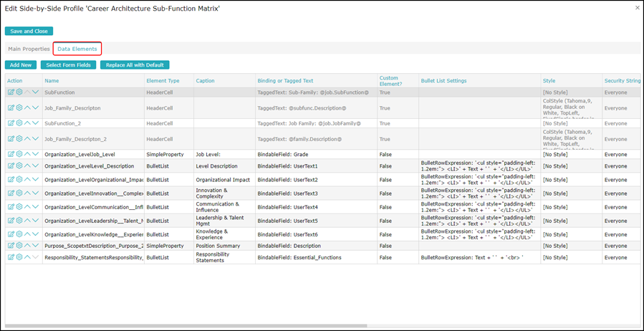The image size is (644, 331).
Task: Move Organization_LevelOrganizational_Impact row up
Action: coord(27,180)
